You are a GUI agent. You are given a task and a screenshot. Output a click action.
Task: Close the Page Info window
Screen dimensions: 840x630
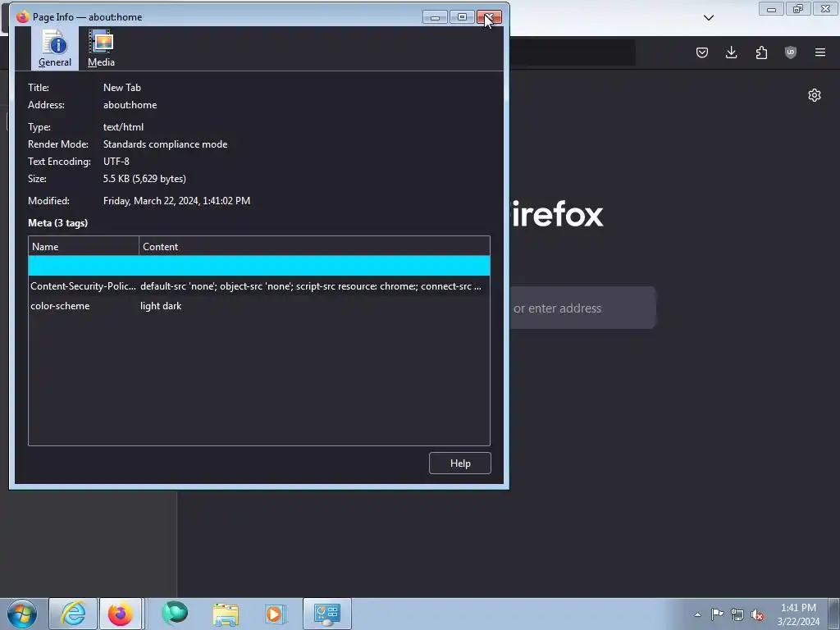point(489,17)
